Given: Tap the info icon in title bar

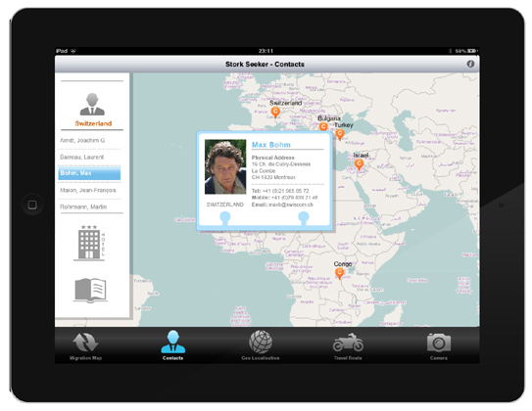Looking at the screenshot, I should coord(470,64).
